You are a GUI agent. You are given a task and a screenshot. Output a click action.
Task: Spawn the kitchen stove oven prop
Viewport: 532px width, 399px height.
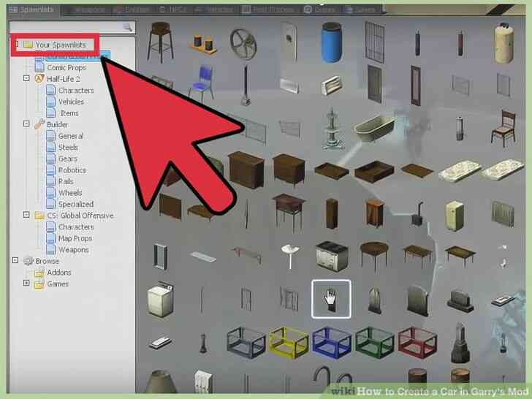tap(332, 256)
